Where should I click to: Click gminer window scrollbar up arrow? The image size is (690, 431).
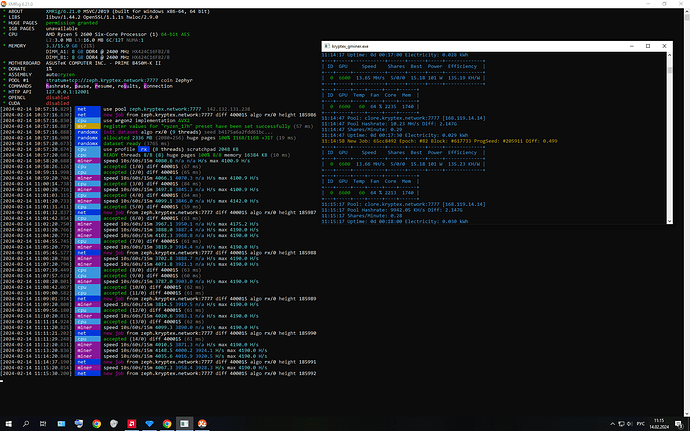tap(670, 55)
